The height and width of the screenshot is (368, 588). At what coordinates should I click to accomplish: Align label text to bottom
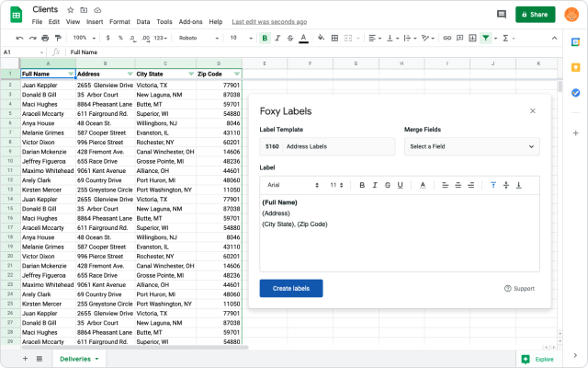pyautogui.click(x=518, y=185)
